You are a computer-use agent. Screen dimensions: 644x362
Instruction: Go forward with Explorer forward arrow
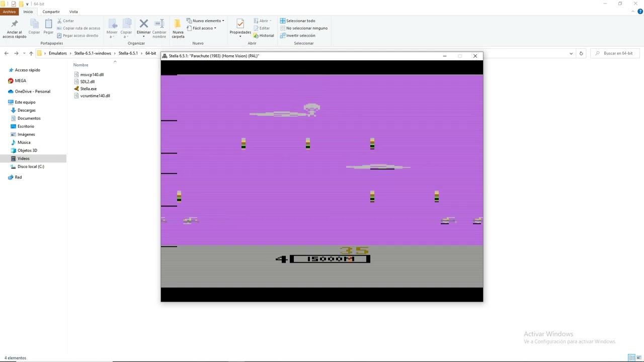click(16, 53)
